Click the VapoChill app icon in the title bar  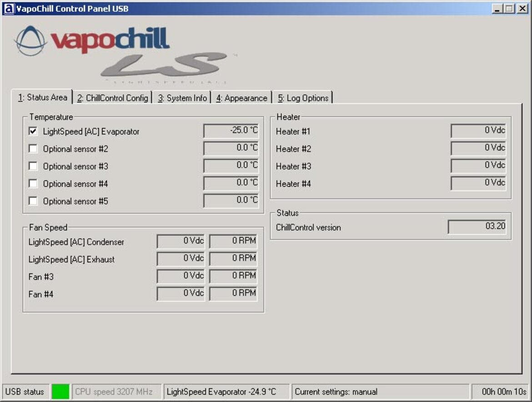9,9
